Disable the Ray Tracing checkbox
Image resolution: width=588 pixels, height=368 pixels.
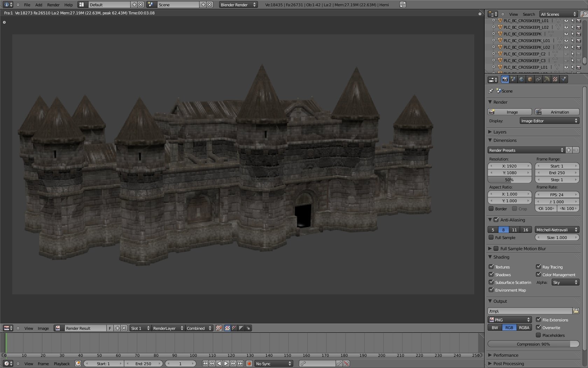(538, 267)
